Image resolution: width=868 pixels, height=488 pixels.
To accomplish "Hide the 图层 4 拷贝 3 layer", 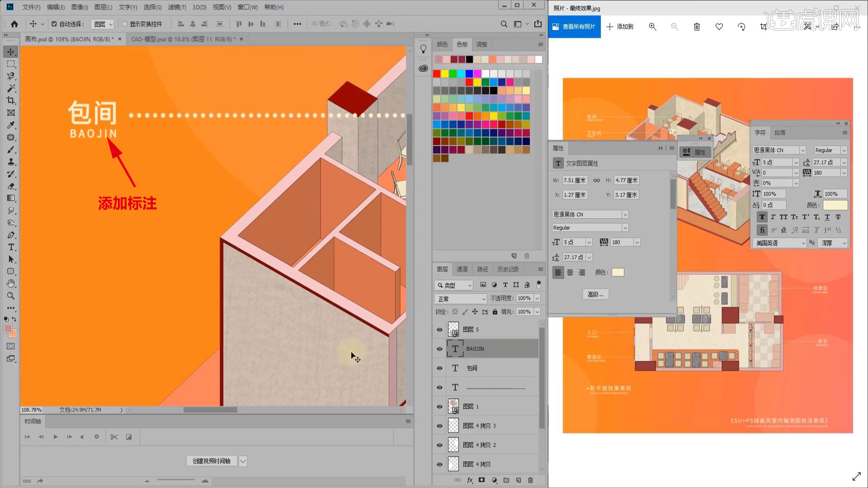I will pos(439,426).
